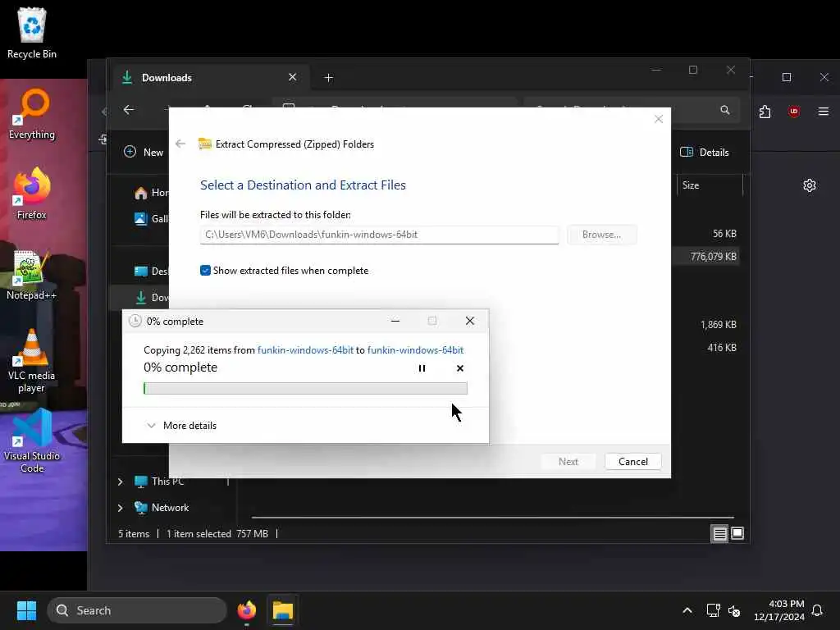Show hidden system tray icons
The height and width of the screenshot is (630, 840).
click(687, 610)
